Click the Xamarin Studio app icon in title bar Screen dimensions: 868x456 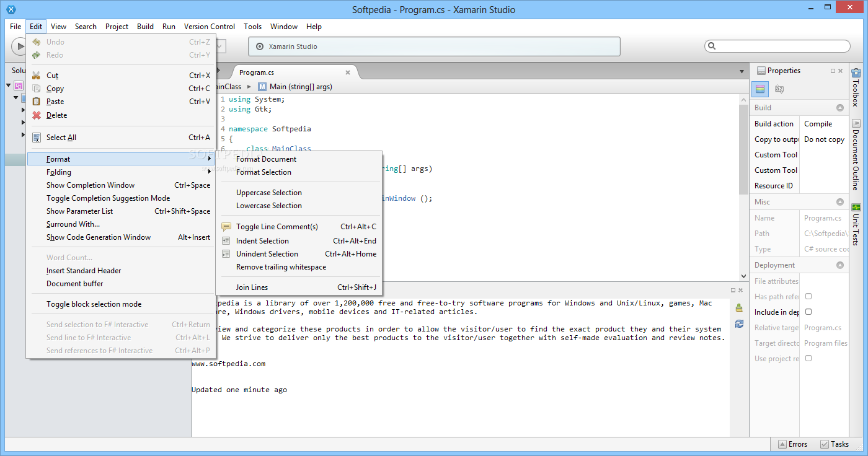[11, 9]
